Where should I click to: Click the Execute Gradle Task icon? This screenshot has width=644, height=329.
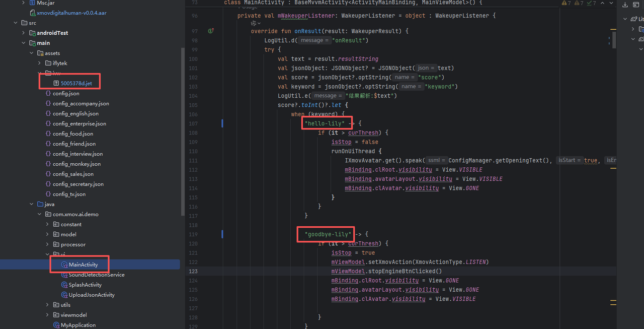pos(636,6)
